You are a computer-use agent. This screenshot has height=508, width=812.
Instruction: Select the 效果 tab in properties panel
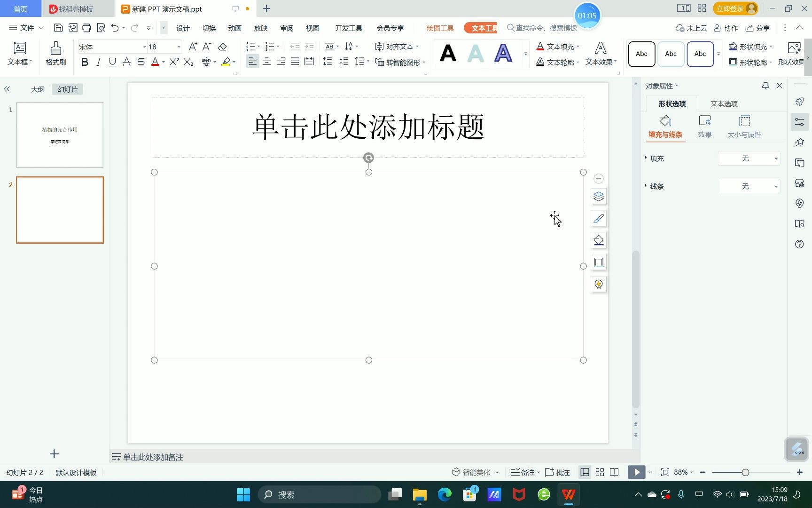704,127
